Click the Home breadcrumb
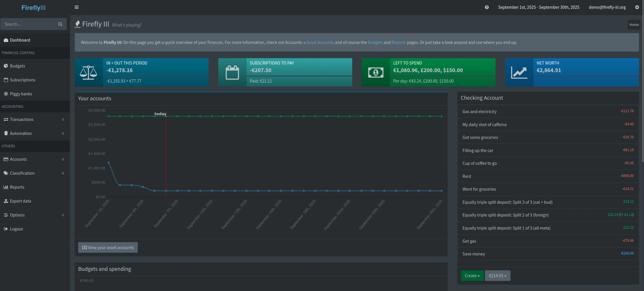Viewport: 644px width, 291px height. coord(634,25)
